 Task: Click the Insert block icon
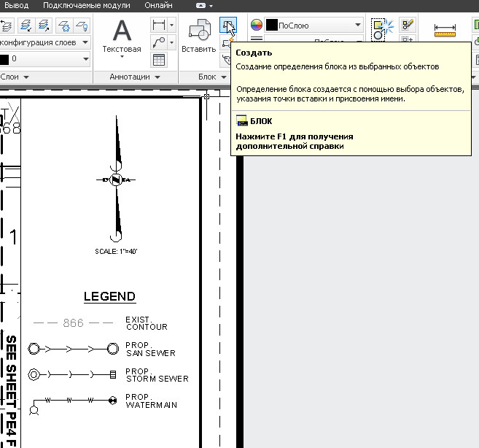tap(200, 30)
